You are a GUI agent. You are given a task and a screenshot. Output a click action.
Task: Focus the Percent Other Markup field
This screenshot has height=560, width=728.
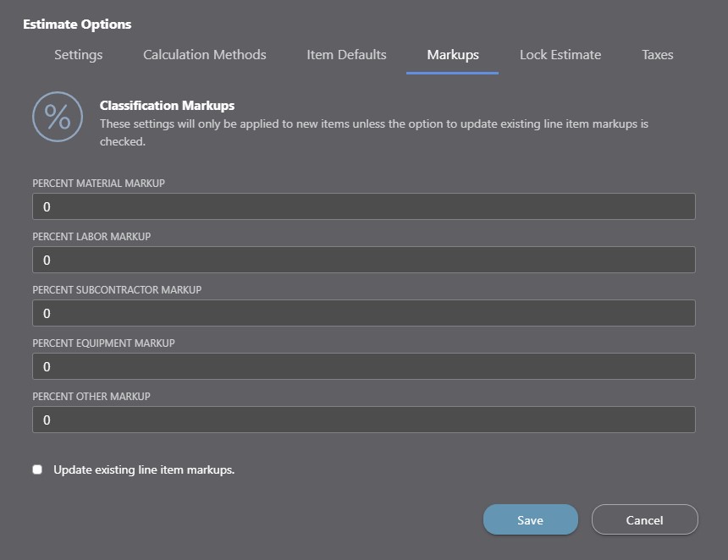click(x=363, y=420)
